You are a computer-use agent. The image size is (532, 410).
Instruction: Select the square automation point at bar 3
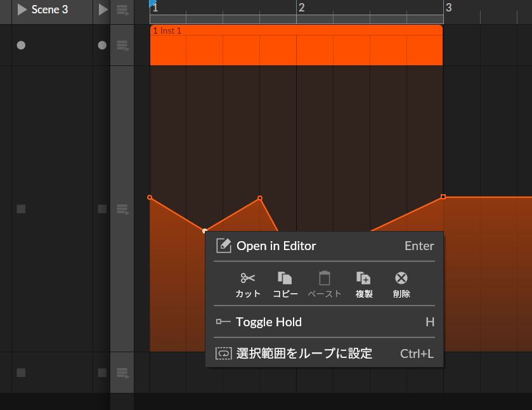pos(443,197)
